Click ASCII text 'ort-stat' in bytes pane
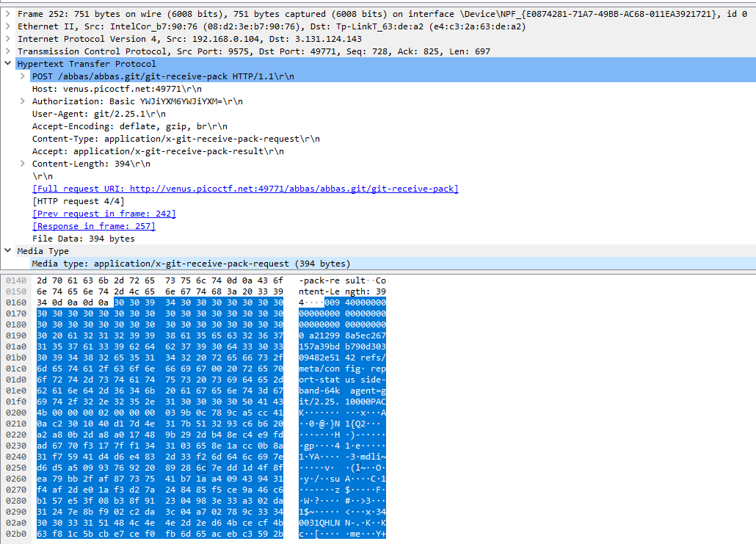This screenshot has height=544, width=756. (x=319, y=380)
